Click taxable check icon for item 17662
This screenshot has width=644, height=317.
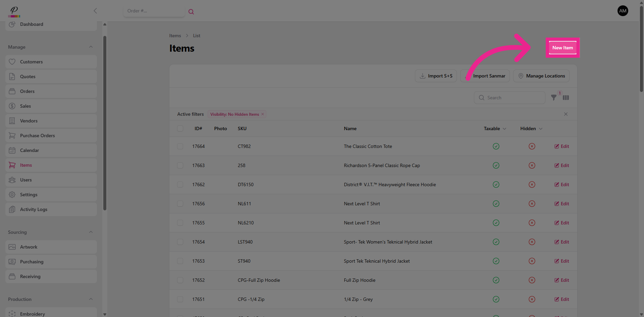[x=496, y=184]
